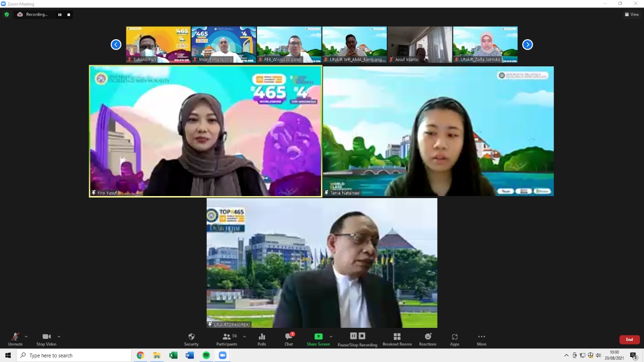The image size is (644, 362).
Task: Show next participants with right arrow
Action: pos(527,45)
